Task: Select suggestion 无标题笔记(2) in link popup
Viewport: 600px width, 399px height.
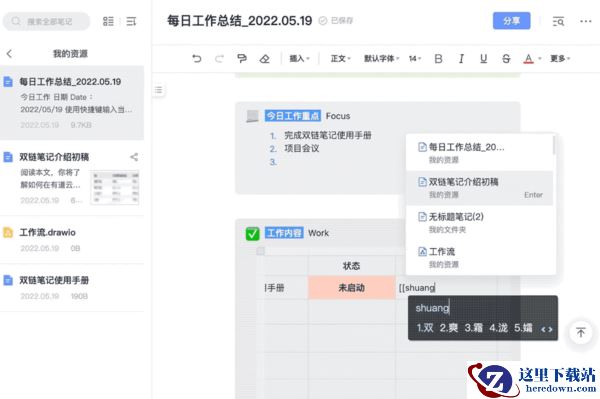Action: point(479,223)
